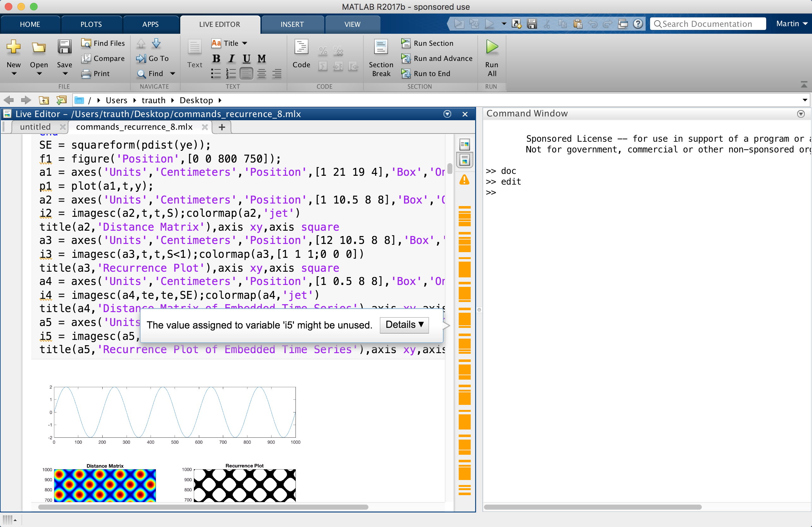Viewport: 812px width, 527px height.
Task: Click the editor horizontal scrollbar
Action: (x=203, y=507)
